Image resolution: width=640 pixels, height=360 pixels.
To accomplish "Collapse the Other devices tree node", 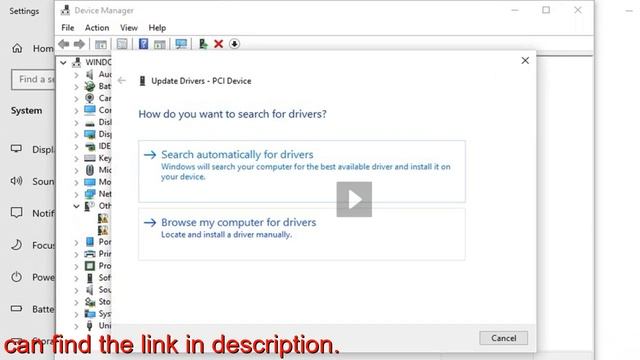I will [x=76, y=206].
